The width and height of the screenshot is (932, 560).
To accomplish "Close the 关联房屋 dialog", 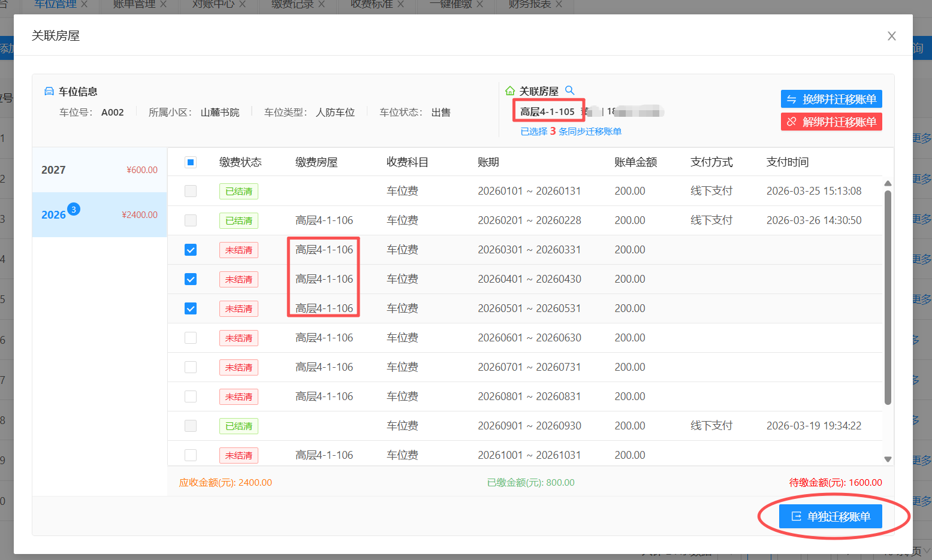I will [891, 36].
